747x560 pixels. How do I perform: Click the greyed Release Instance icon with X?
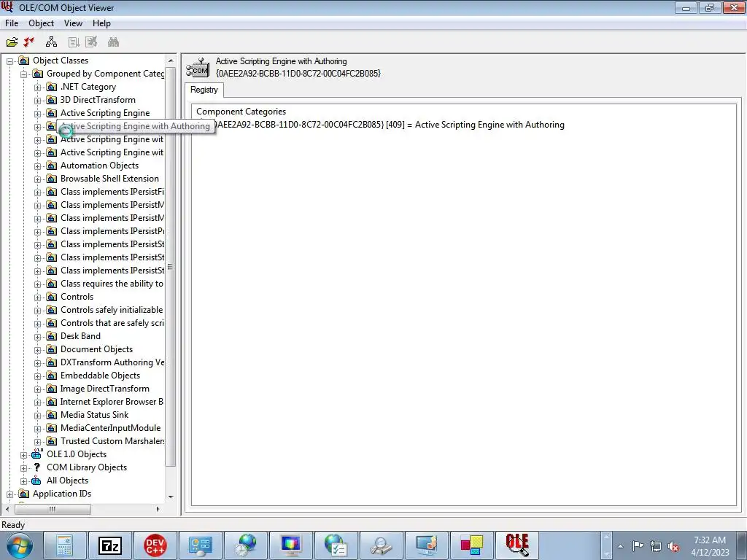pos(91,42)
